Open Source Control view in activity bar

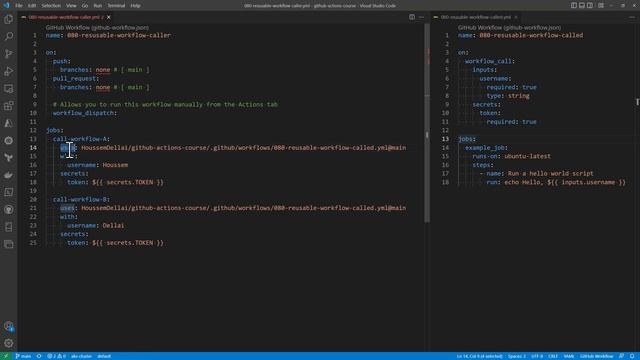pyautogui.click(x=9, y=54)
